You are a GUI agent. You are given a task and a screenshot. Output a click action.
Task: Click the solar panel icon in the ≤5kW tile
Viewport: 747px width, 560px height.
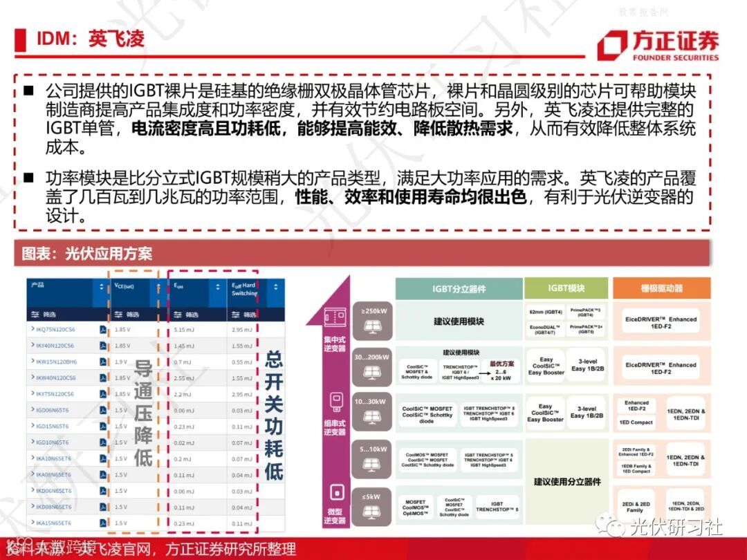(371, 512)
